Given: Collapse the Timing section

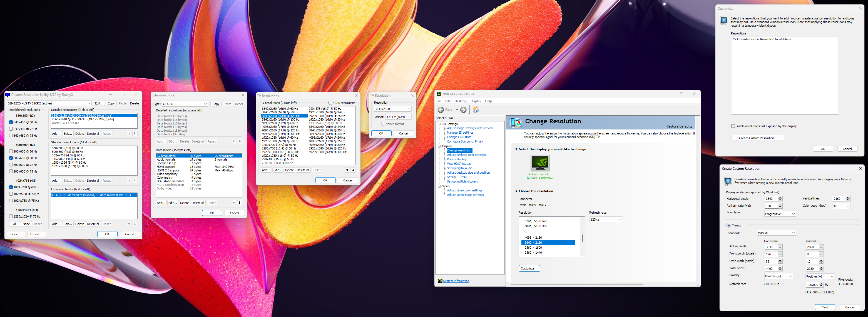Looking at the screenshot, I should [x=728, y=225].
